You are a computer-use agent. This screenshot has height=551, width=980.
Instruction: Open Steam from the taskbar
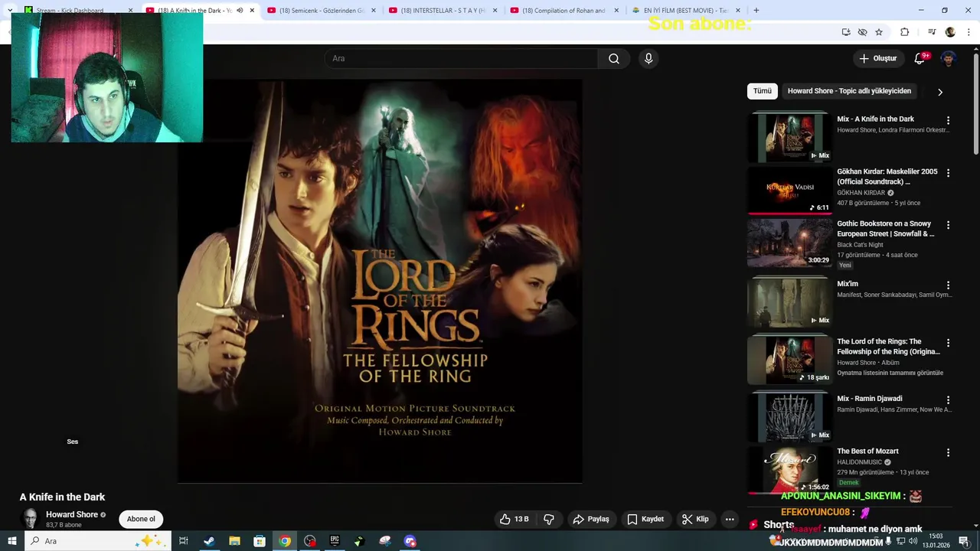[209, 541]
